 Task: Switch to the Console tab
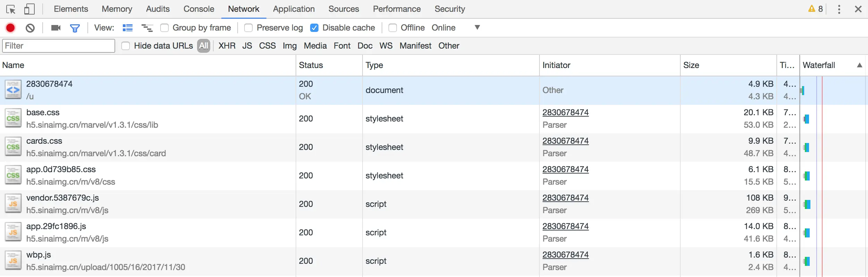click(x=199, y=9)
